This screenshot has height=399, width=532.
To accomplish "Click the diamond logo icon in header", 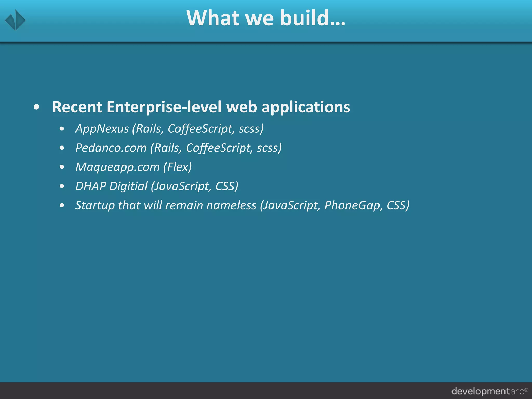I will [x=15, y=20].
